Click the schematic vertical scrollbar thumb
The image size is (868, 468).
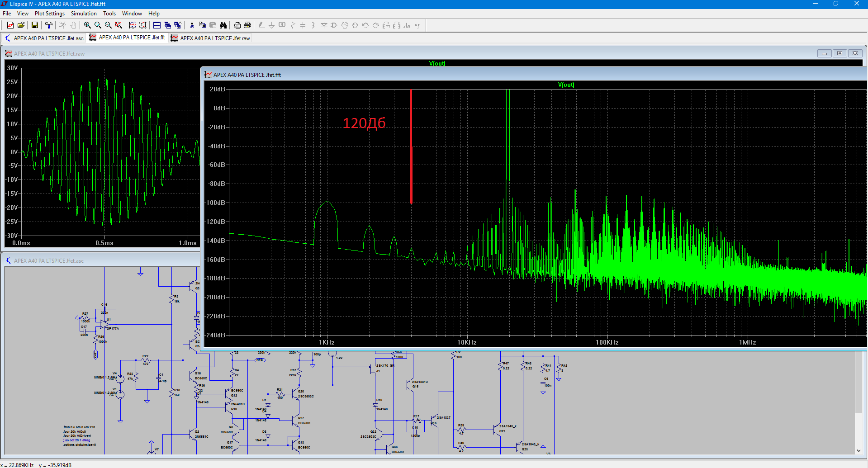859,383
